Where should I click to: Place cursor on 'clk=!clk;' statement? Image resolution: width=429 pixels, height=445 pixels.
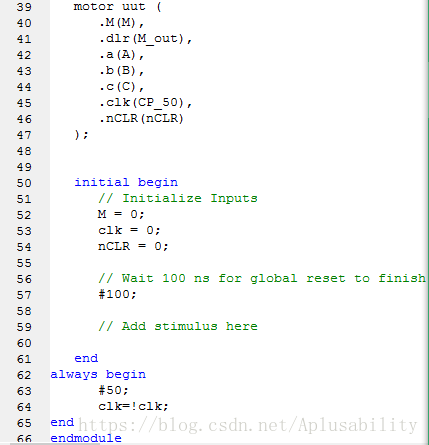point(133,407)
